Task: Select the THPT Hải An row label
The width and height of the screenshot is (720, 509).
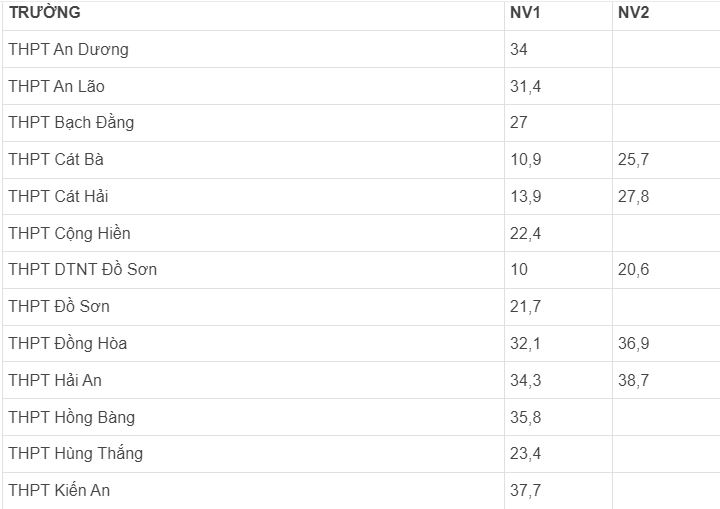Action: (55, 380)
